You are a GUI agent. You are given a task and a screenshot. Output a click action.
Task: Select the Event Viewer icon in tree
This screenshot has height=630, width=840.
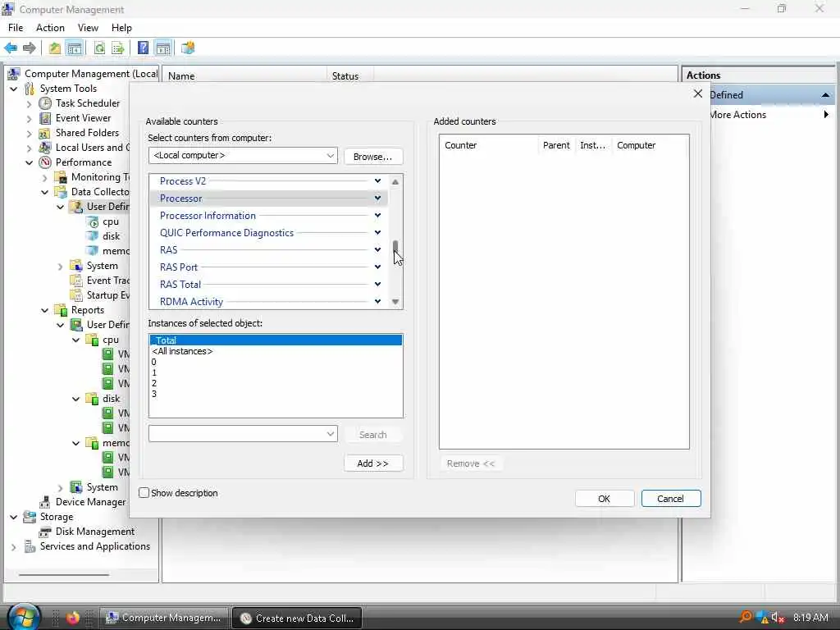tap(46, 118)
